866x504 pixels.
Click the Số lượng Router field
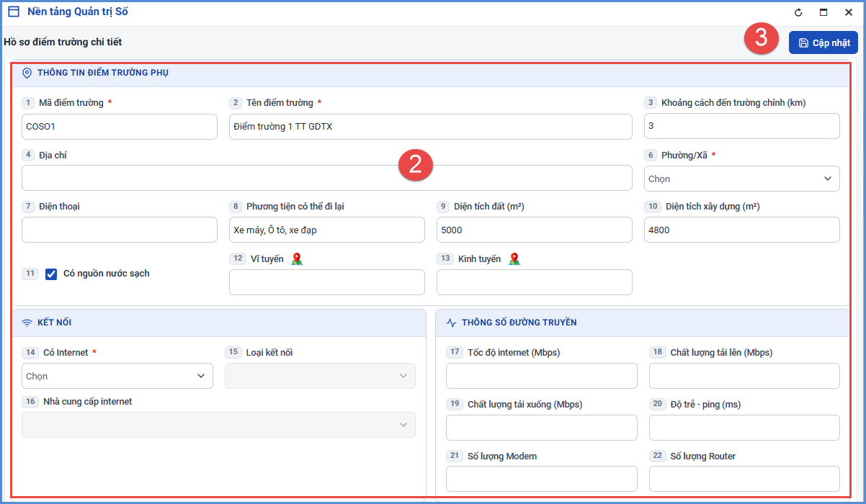tap(744, 479)
